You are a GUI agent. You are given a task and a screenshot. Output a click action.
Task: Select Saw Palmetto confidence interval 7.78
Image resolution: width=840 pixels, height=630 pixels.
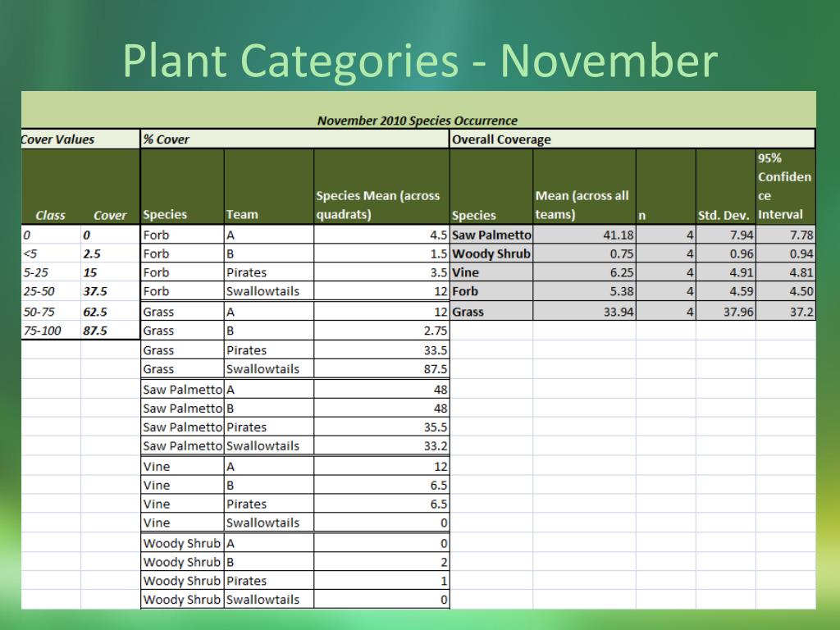tap(786, 235)
